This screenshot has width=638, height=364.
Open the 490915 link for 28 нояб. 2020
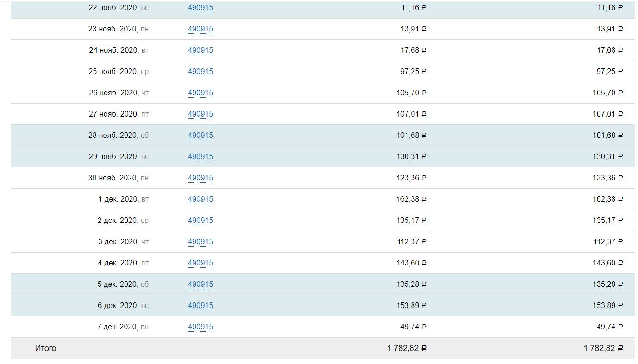[200, 136]
